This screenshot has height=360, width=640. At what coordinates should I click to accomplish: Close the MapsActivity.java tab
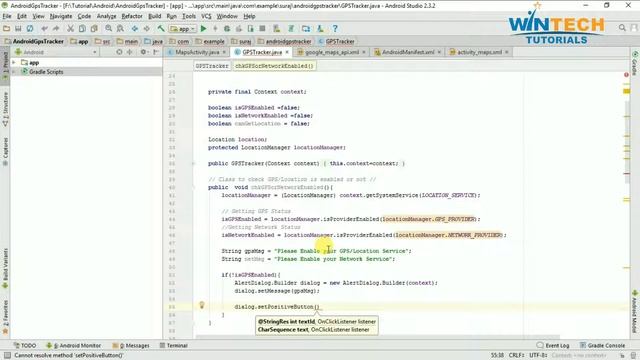pyautogui.click(x=224, y=52)
